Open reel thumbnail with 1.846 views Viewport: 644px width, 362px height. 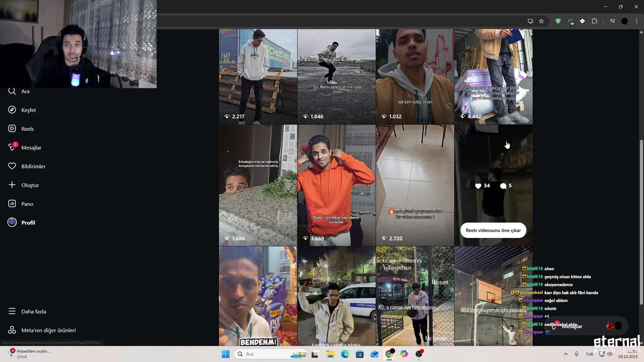[336, 76]
